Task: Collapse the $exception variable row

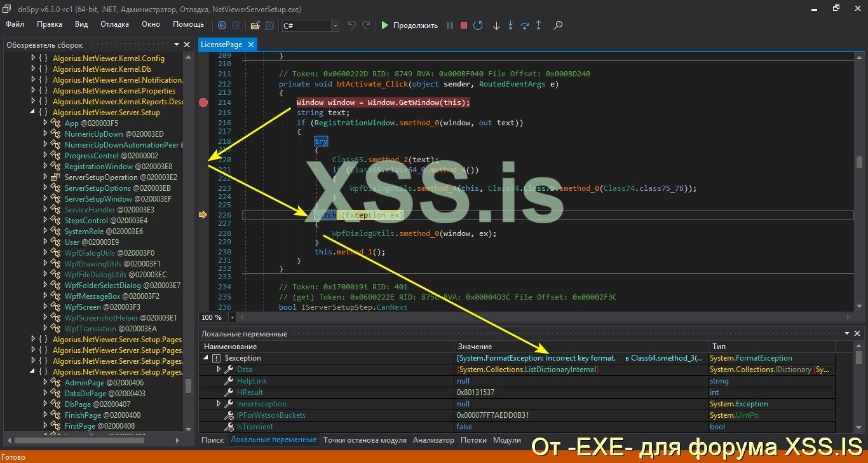Action: pos(205,358)
